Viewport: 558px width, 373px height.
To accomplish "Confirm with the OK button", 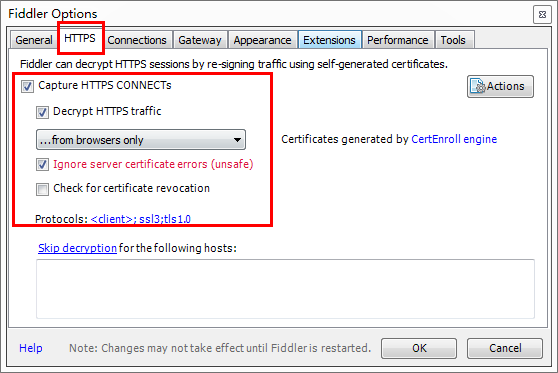I will (419, 348).
